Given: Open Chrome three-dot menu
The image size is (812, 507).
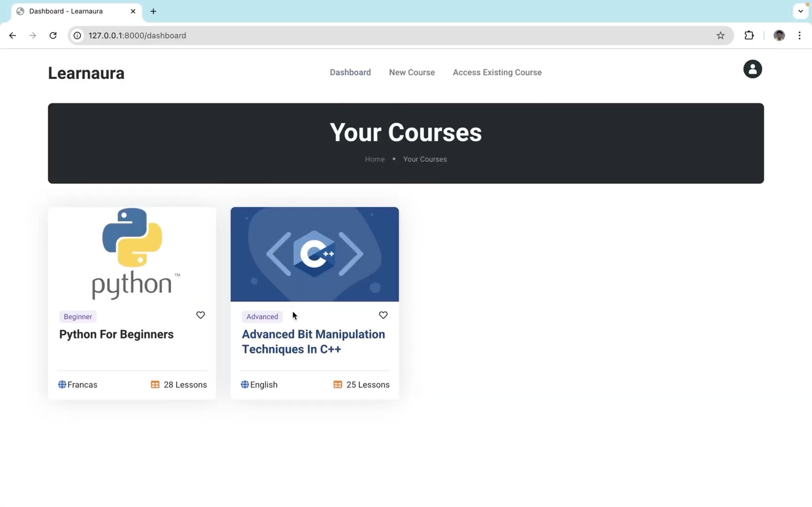Looking at the screenshot, I should tap(800, 35).
